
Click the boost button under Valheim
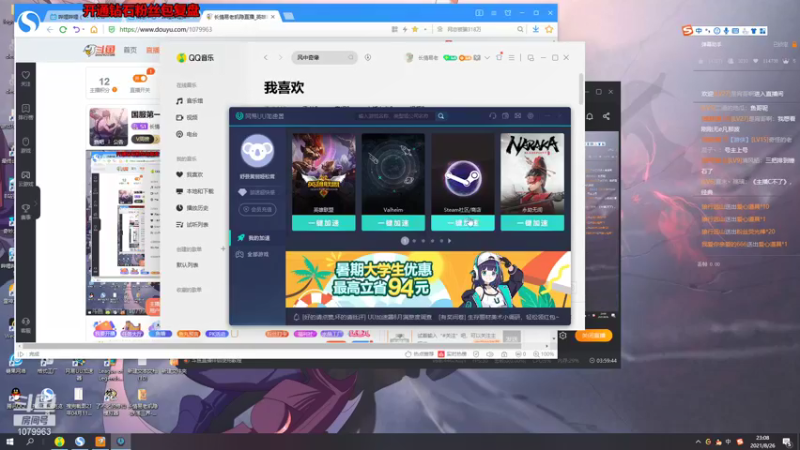click(393, 223)
